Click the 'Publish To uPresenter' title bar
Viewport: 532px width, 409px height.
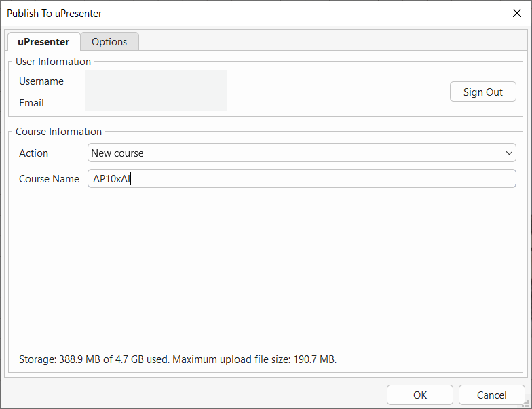pos(204,13)
